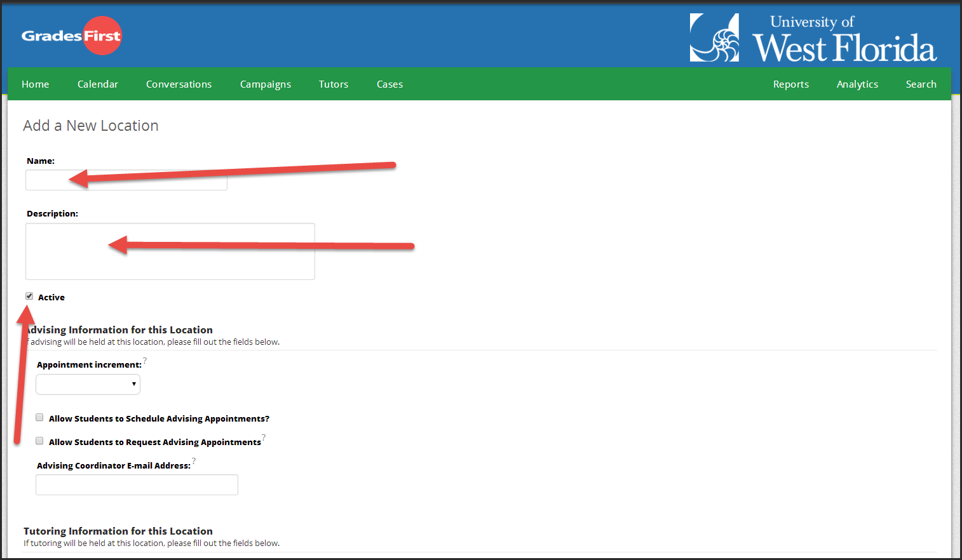Go to the Home menu
The height and width of the screenshot is (560, 962).
36,84
